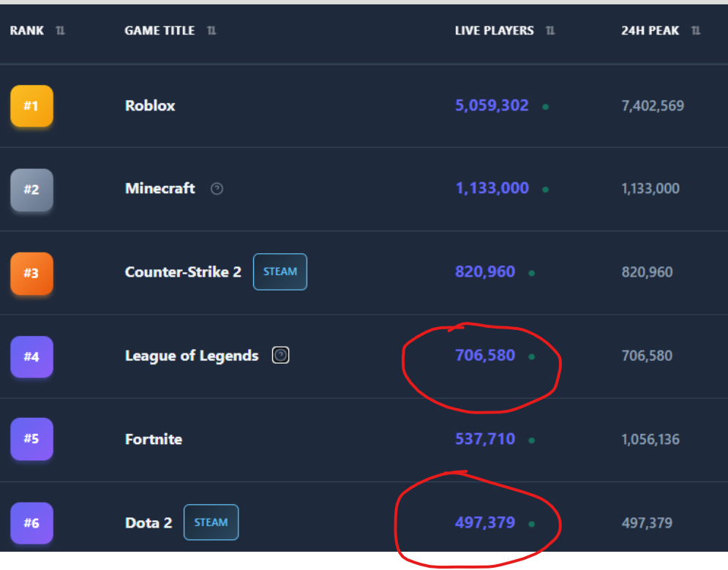Open the Roblox game title
Screen dimensions: 728x570
[150, 105]
